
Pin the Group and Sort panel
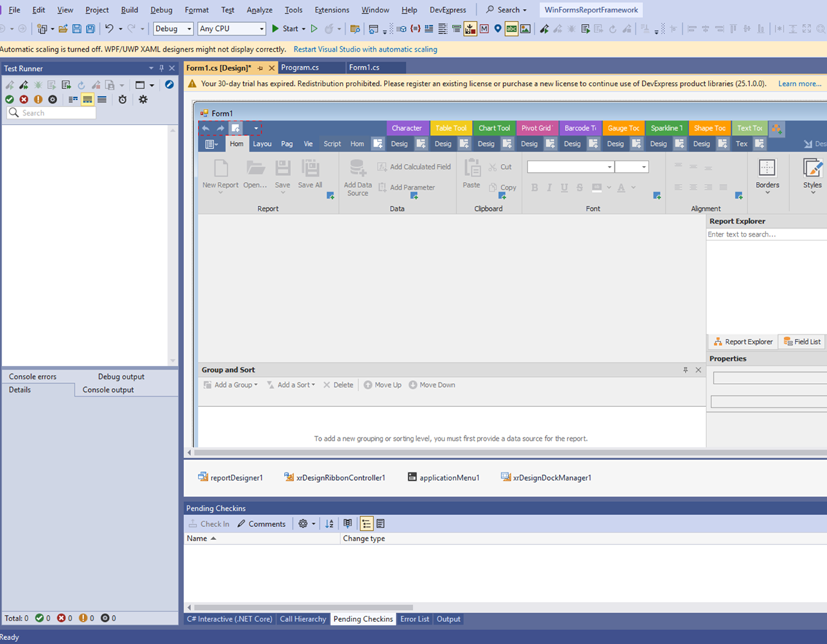click(x=685, y=370)
